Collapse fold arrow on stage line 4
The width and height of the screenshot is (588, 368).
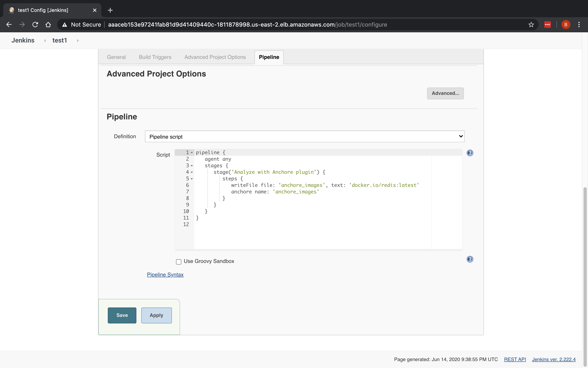point(192,172)
